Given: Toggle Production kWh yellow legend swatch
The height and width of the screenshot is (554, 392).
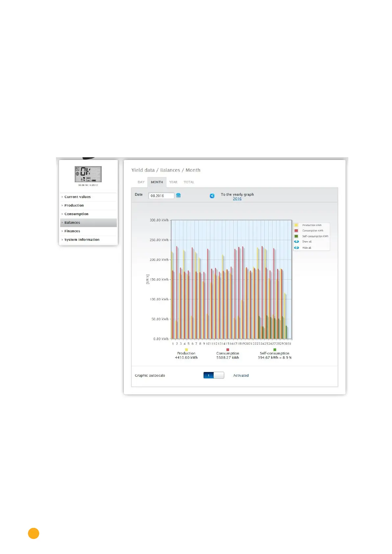Looking at the screenshot, I should pyautogui.click(x=296, y=225).
